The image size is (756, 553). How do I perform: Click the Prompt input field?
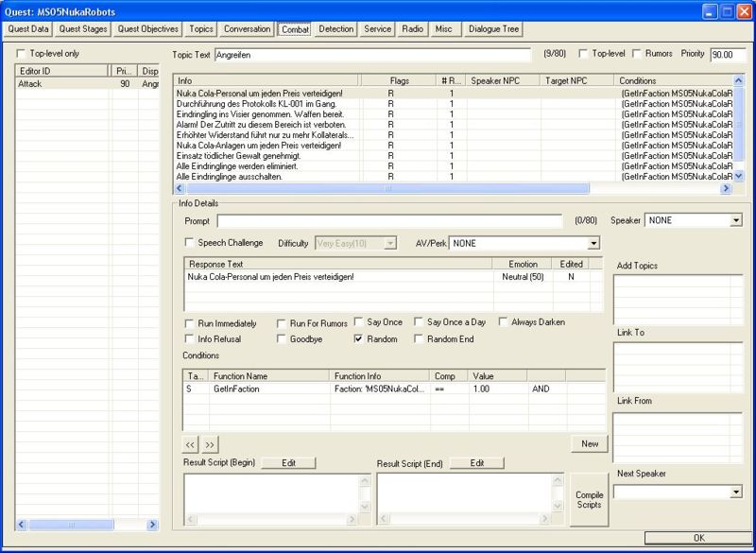point(389,221)
